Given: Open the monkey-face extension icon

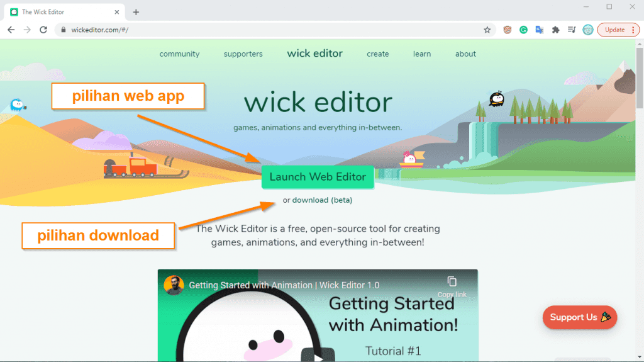Looking at the screenshot, I should click(508, 30).
